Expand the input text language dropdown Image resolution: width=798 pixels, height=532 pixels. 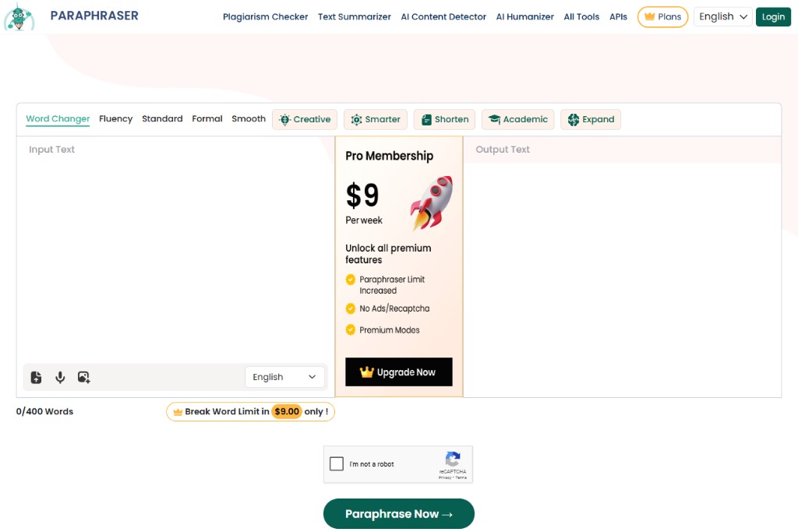[284, 377]
